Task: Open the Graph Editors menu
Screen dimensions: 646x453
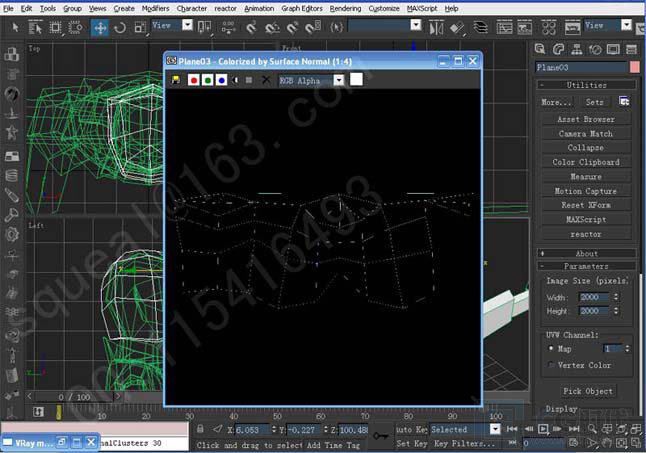Action: point(302,8)
